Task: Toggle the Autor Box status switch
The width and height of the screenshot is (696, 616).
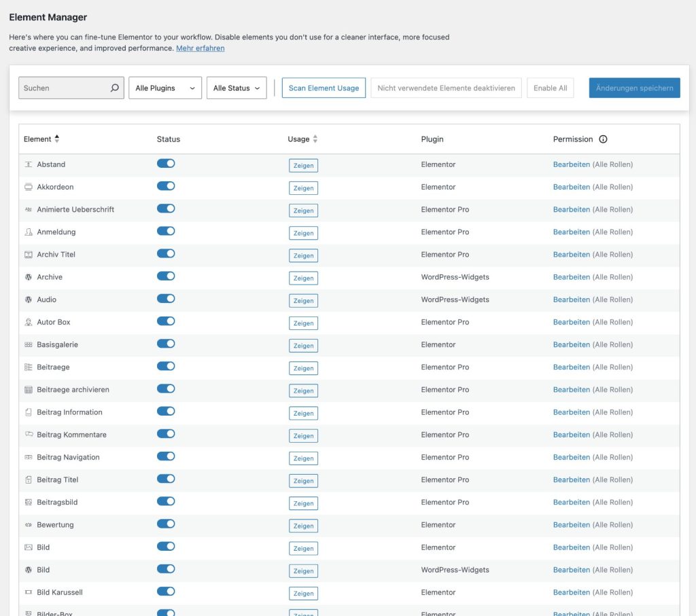Action: click(x=166, y=321)
